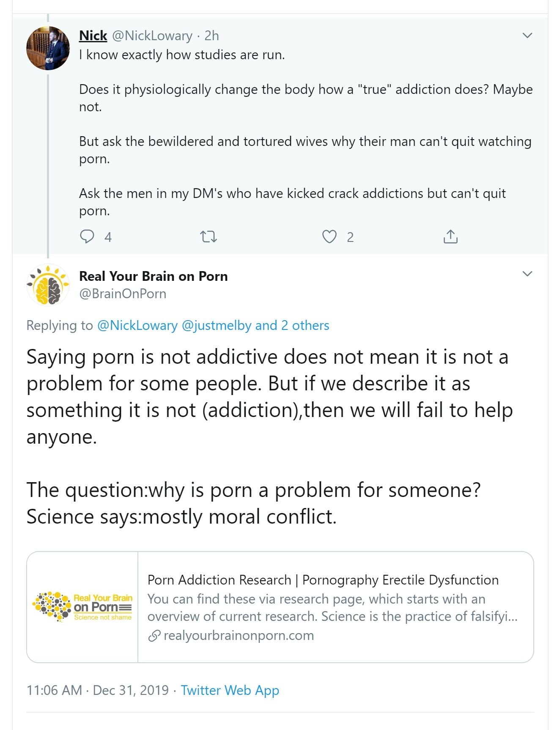This screenshot has height=730, width=560.
Task: Open the chevron menu on the BrainOnPorn tweet
Action: (527, 274)
